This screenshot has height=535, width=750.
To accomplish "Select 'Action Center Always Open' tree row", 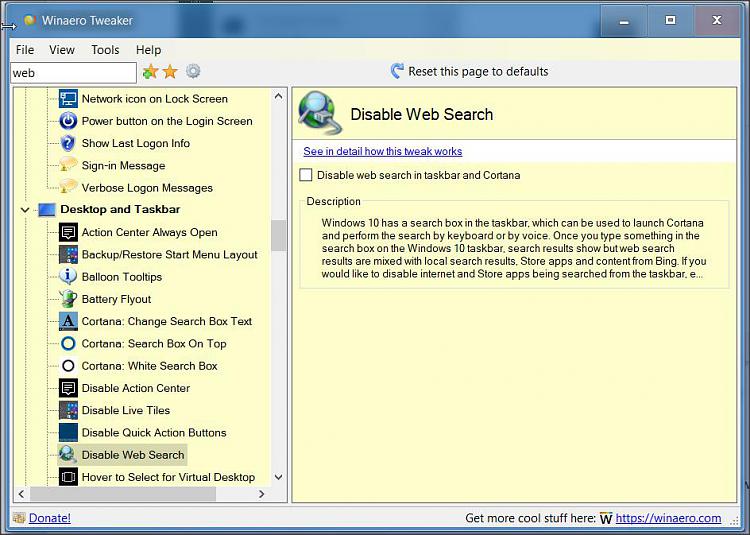I will [150, 232].
